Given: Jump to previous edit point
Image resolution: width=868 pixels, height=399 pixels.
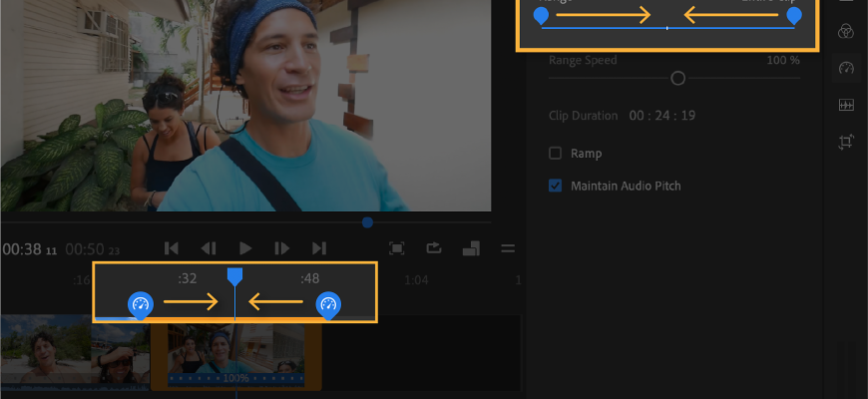Looking at the screenshot, I should 172,248.
